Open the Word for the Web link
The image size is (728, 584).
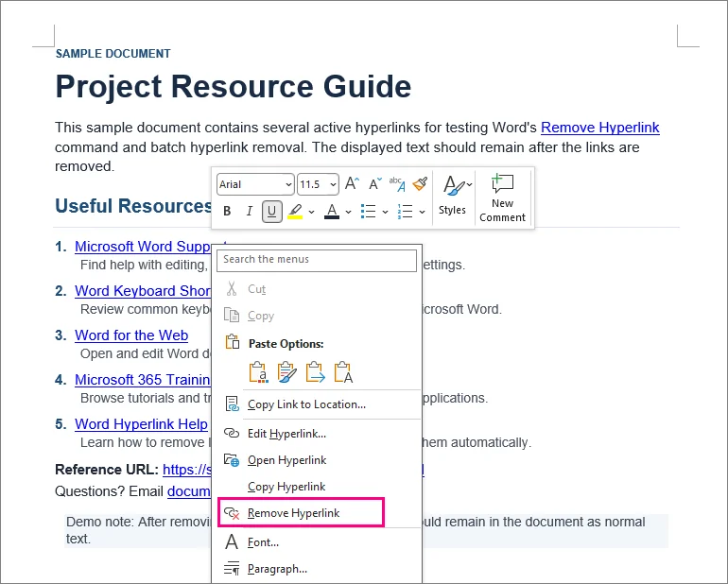pyautogui.click(x=131, y=335)
